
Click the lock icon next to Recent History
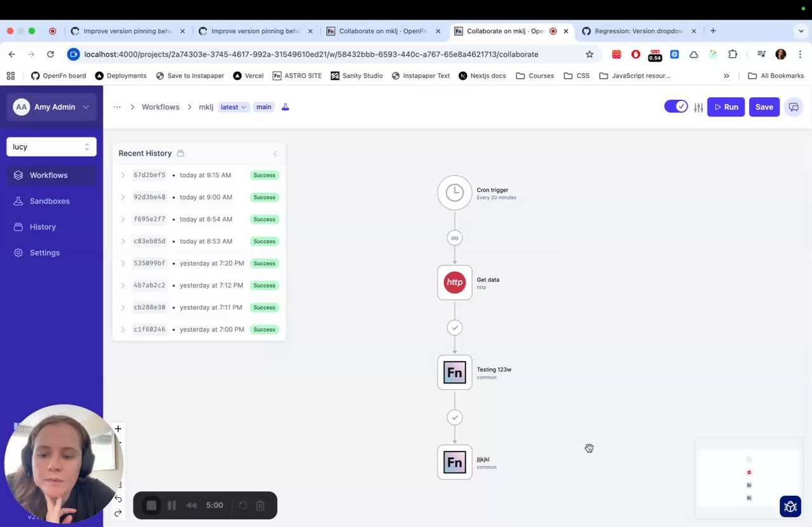tap(181, 153)
